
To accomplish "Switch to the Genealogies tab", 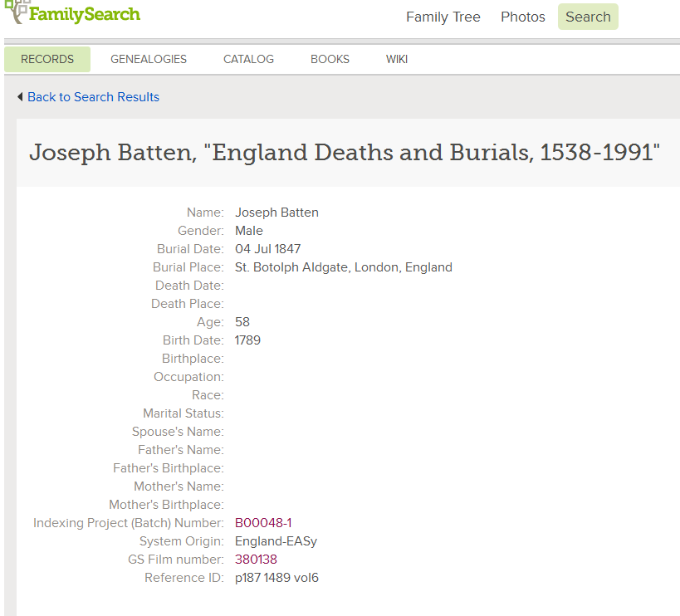I will coord(149,60).
